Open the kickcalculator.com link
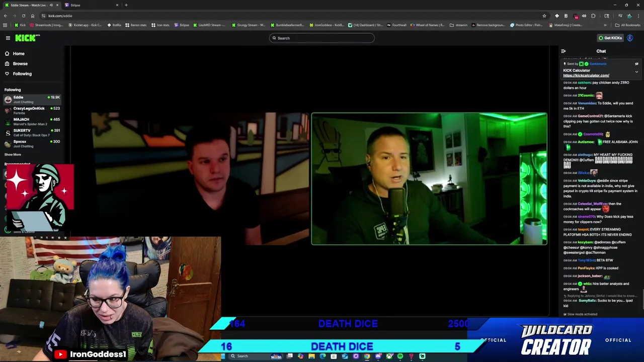Screen dimensions: 644x362 click(x=586, y=75)
